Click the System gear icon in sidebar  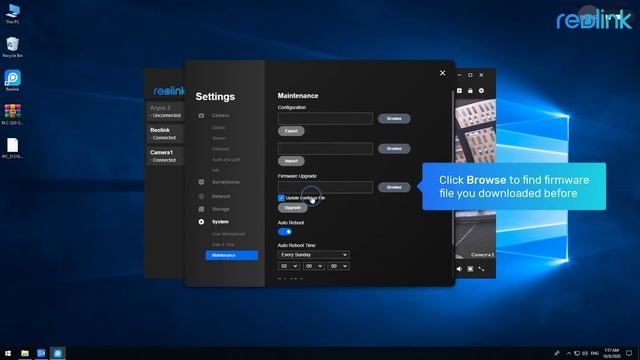click(201, 222)
